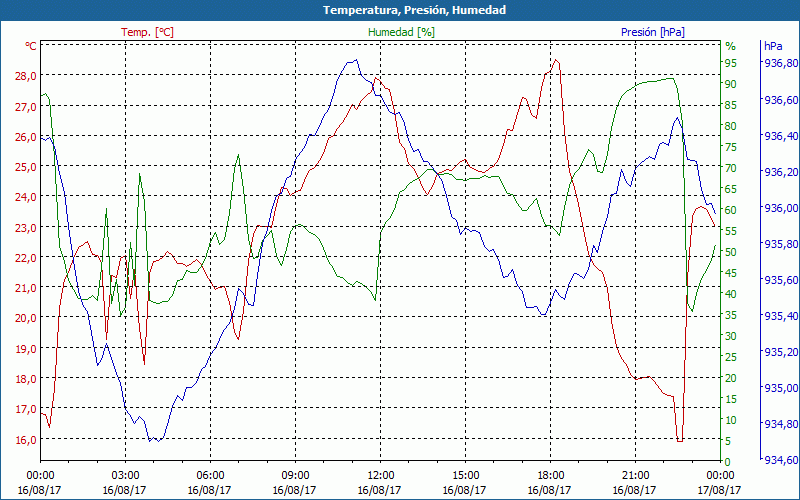The image size is (800, 500).
Task: Click pressure axis value 935,20
Action: pyautogui.click(x=780, y=352)
